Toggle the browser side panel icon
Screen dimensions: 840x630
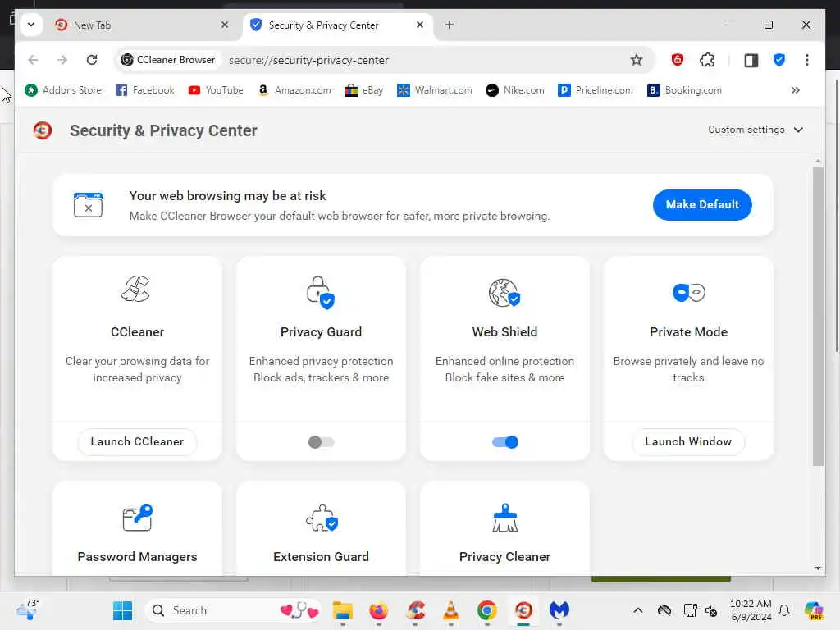pos(751,60)
